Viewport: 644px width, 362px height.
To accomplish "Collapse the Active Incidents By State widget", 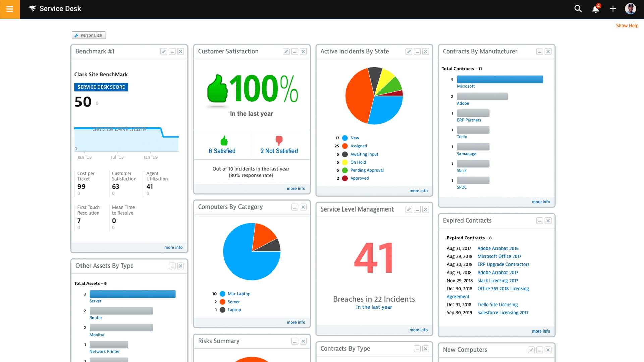I will tap(417, 52).
